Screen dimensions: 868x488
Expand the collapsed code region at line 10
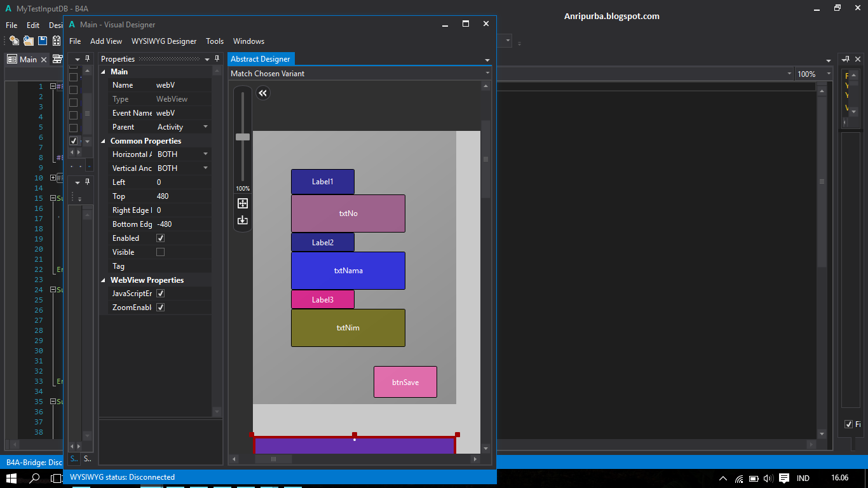[52, 178]
